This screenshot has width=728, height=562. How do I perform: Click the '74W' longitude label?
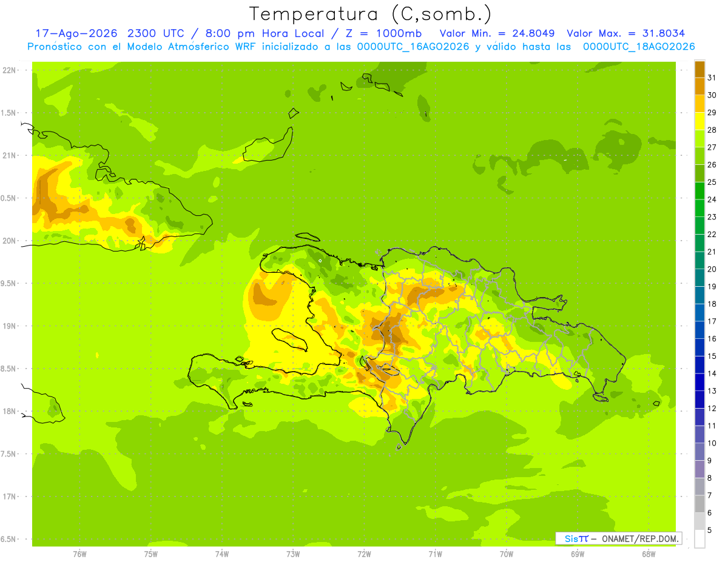pyautogui.click(x=222, y=554)
